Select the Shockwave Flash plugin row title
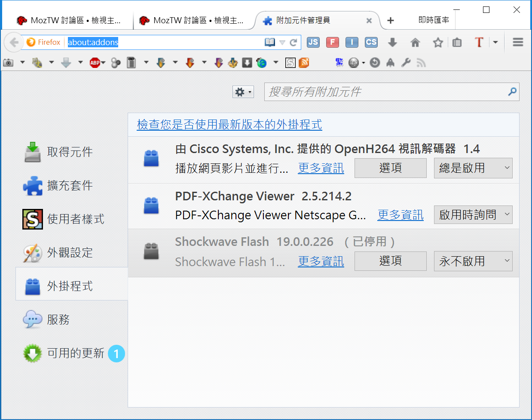Viewport: 532px width, 420px height. coord(222,242)
